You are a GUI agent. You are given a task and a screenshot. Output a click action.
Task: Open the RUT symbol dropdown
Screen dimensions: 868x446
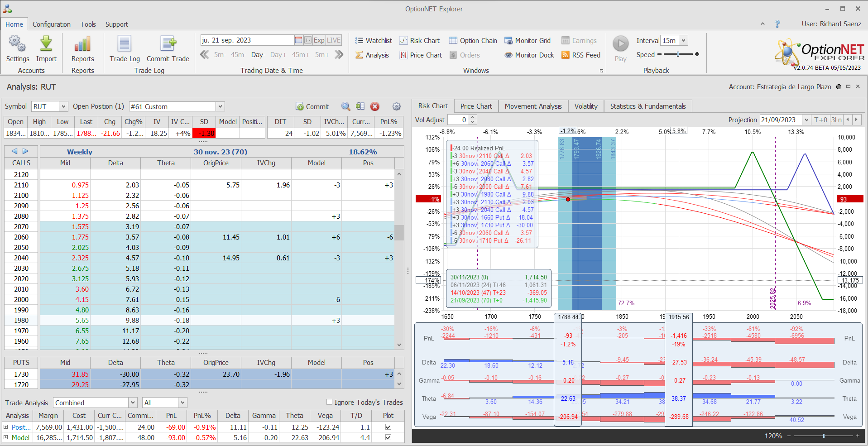[x=63, y=106]
